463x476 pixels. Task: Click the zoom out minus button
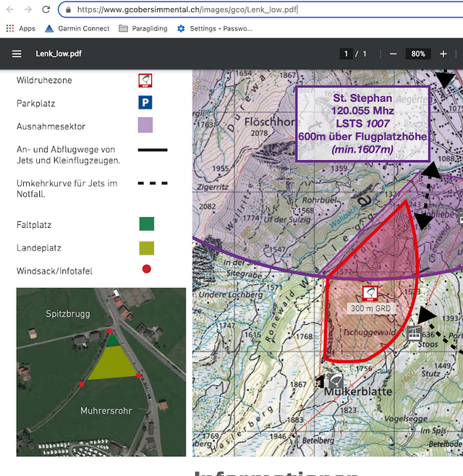point(393,54)
